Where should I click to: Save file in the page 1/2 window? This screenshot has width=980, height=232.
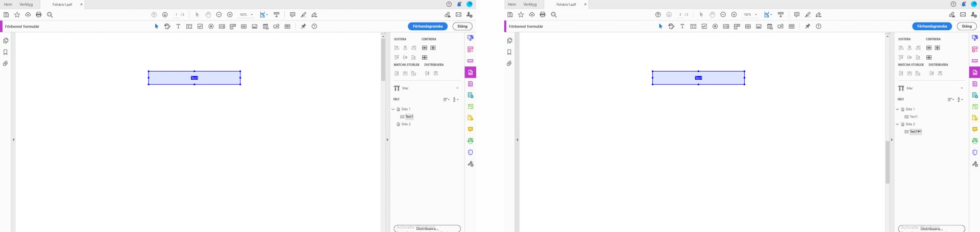[x=6, y=15]
